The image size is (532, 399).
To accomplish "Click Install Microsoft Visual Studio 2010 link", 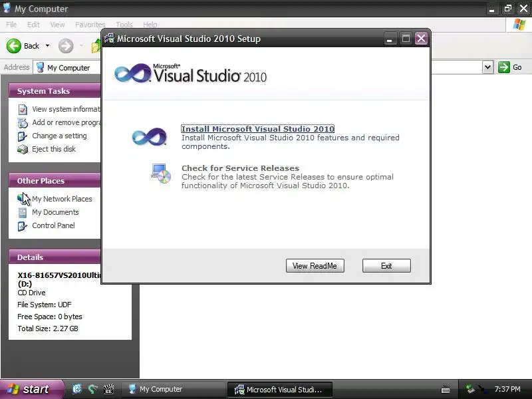I will click(258, 129).
